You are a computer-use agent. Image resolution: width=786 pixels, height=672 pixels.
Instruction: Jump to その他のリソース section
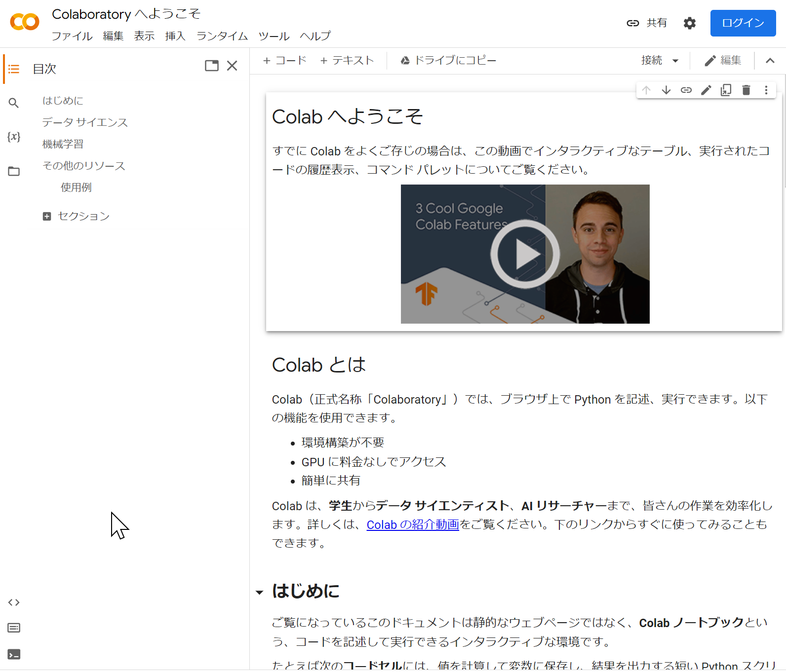point(84,166)
